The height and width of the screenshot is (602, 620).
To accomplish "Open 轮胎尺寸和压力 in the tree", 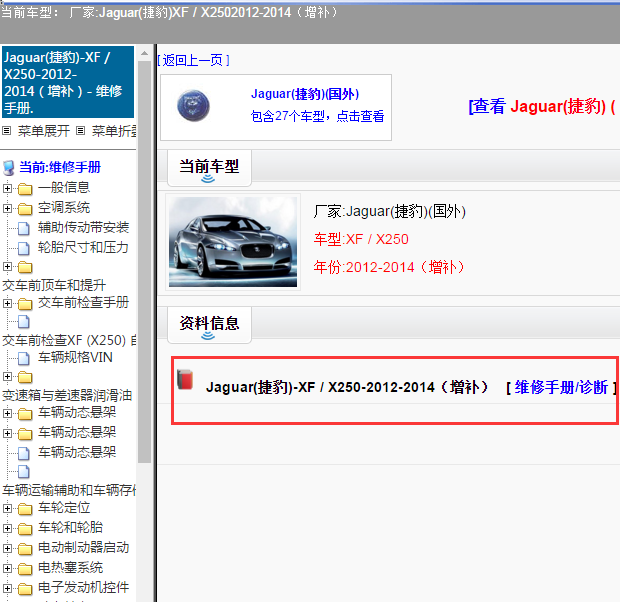I will 83,248.
